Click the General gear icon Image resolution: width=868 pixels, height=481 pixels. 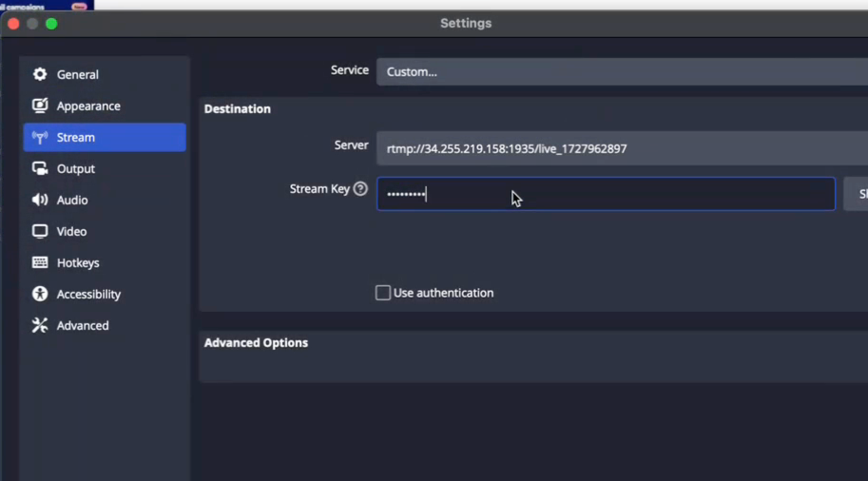pos(40,74)
